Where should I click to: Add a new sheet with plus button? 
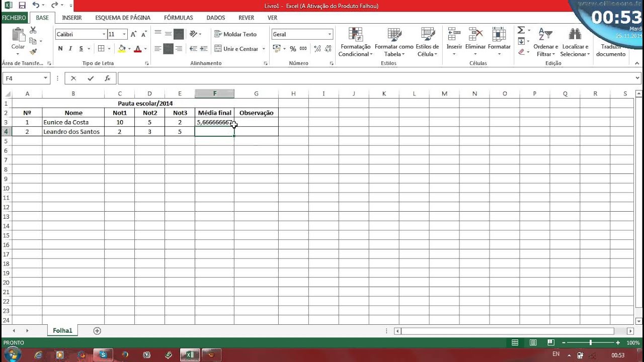(97, 331)
